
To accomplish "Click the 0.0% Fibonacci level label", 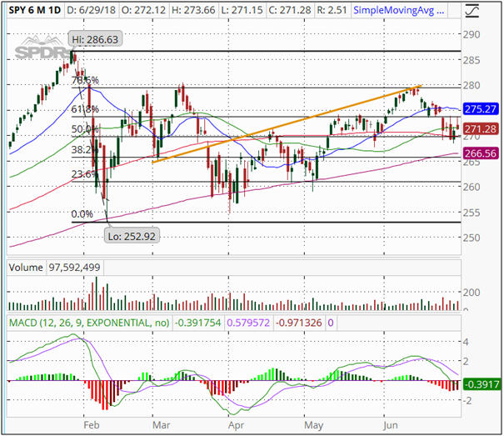I will (x=82, y=214).
